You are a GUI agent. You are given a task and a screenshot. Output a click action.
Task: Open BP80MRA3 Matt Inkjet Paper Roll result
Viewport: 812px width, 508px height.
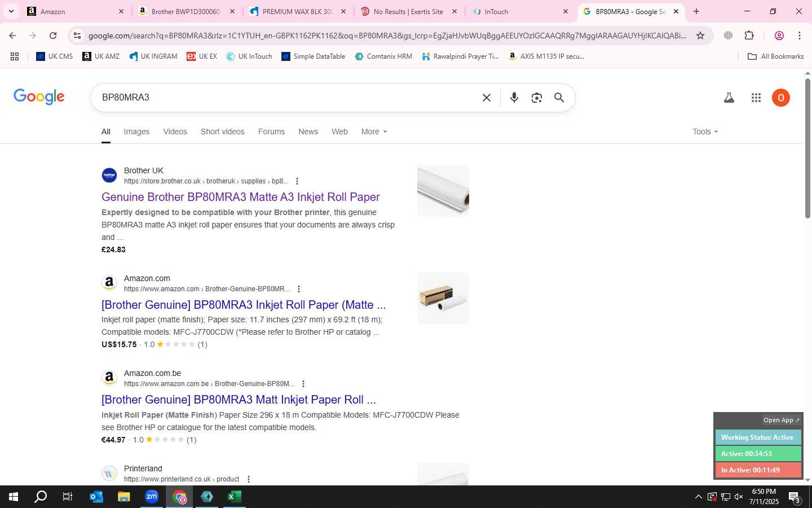[x=239, y=400]
